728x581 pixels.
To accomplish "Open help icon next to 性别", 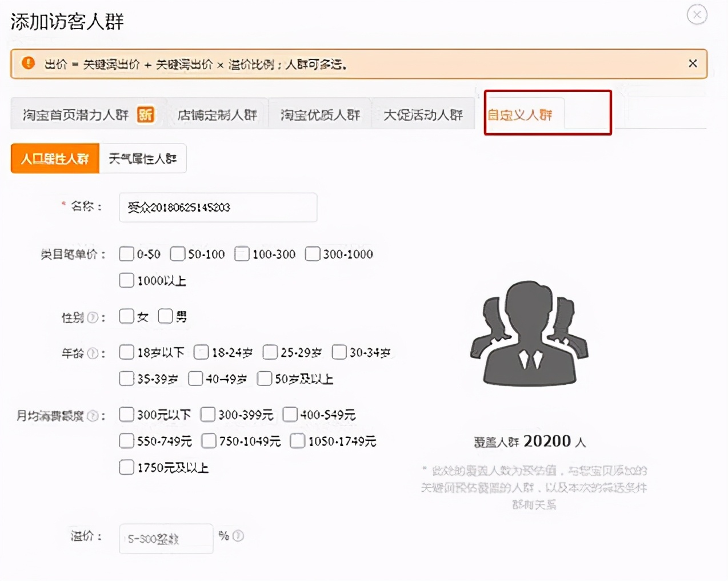I will 93,317.
